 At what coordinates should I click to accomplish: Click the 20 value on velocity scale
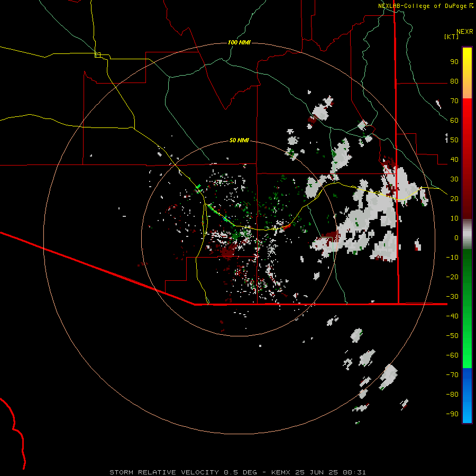click(454, 199)
